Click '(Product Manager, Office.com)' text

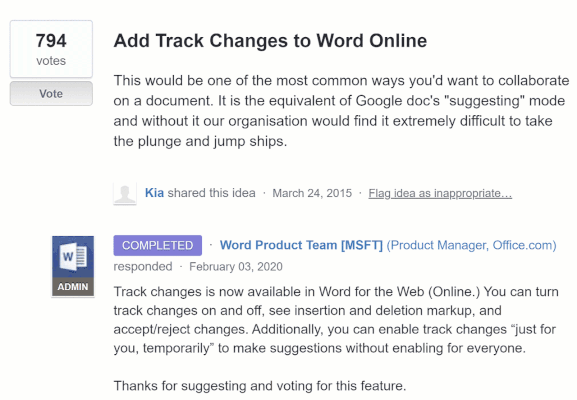[471, 245]
